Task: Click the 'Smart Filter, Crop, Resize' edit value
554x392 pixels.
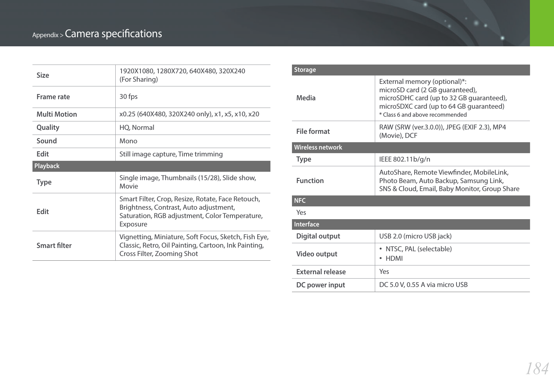Action: (191, 211)
